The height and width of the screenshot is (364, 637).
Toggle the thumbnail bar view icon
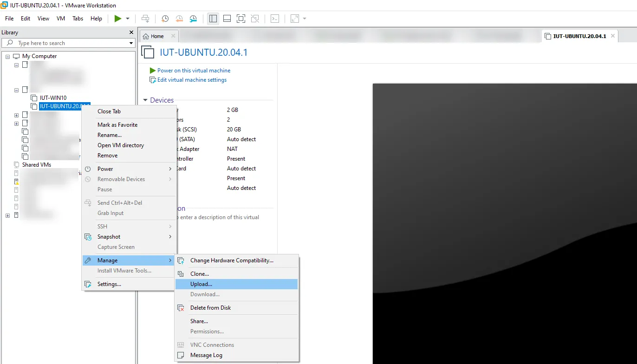227,19
